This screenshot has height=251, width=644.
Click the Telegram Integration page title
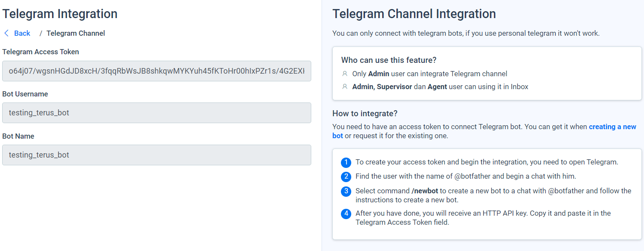[60, 13]
